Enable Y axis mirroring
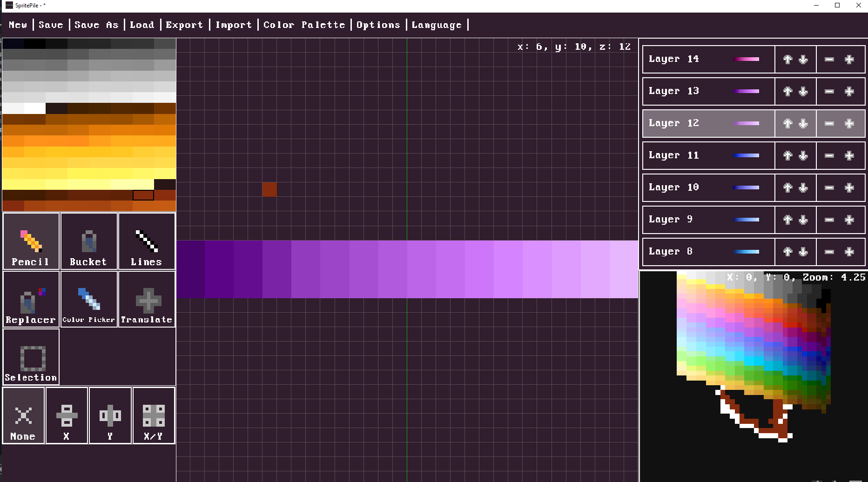The height and width of the screenshot is (482, 868). pos(110,415)
